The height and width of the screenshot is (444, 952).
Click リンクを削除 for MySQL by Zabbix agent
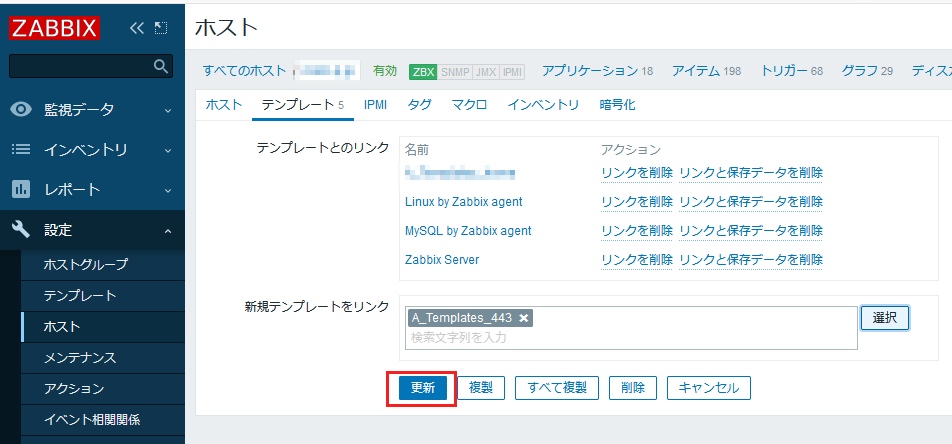coord(637,231)
